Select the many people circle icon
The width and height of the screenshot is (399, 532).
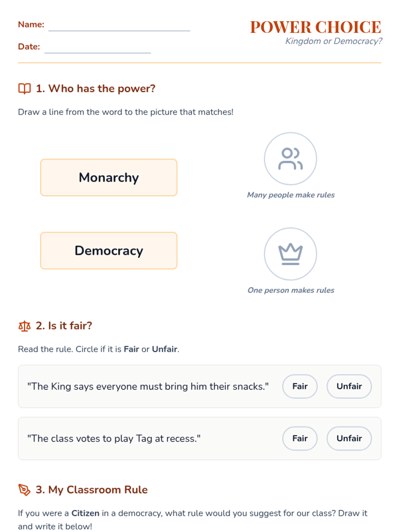[x=290, y=159]
